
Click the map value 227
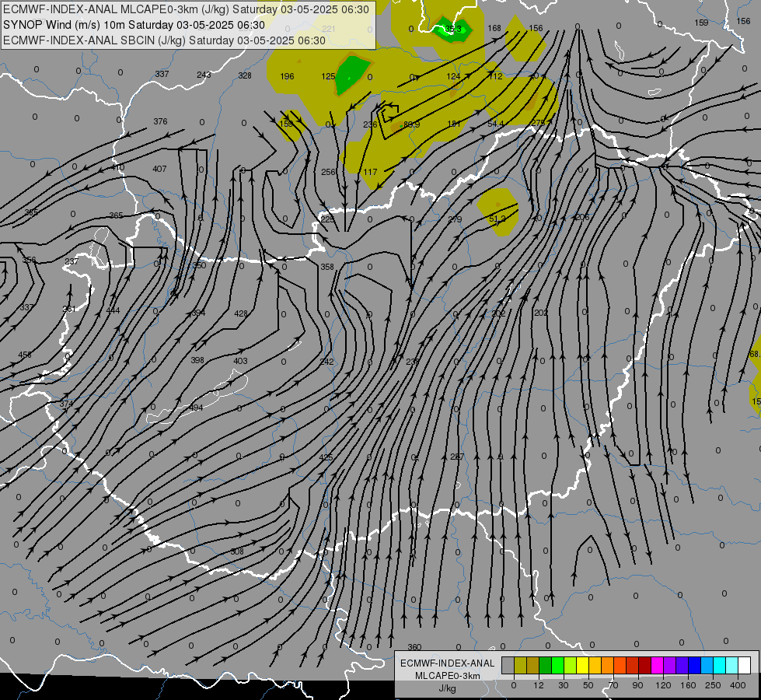(457, 457)
